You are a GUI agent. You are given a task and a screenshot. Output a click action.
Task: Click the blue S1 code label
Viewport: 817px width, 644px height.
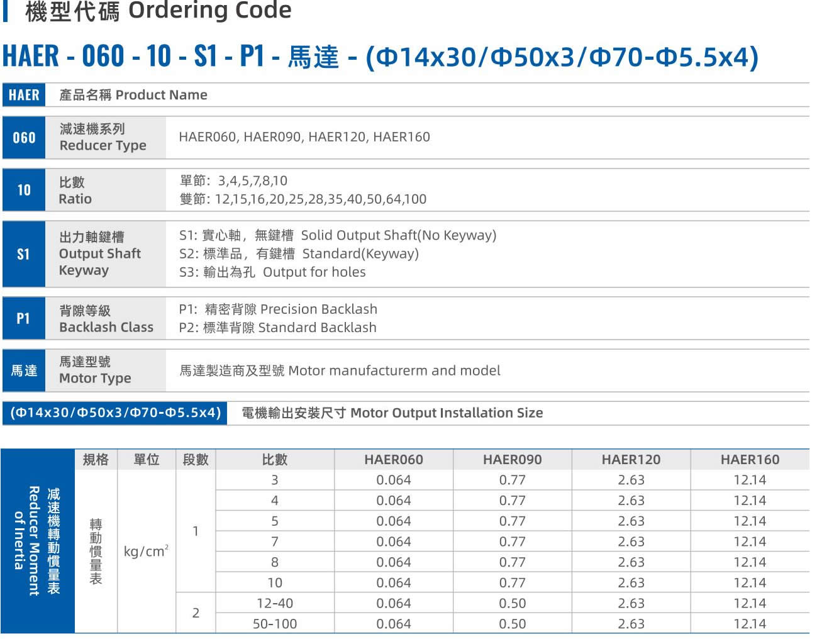click(x=24, y=254)
